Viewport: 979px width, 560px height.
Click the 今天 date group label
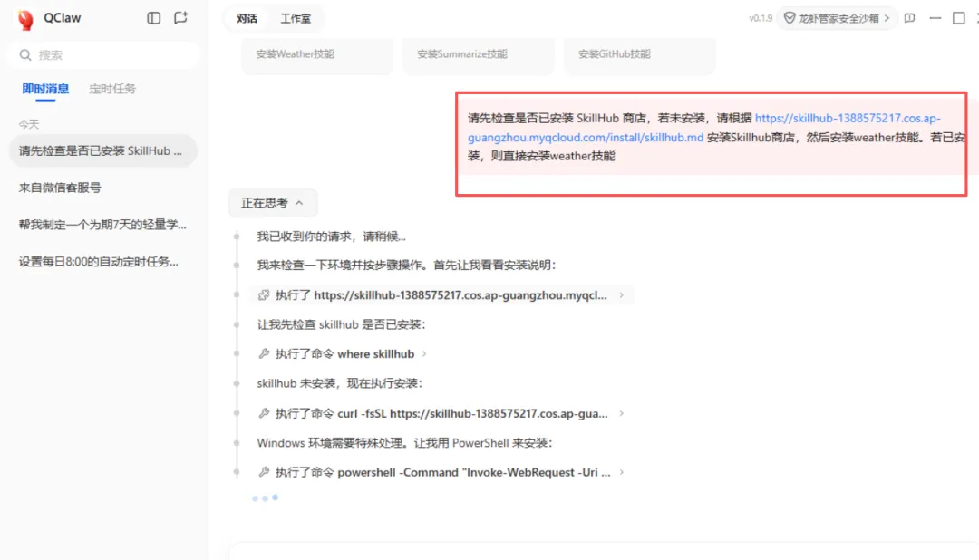29,124
